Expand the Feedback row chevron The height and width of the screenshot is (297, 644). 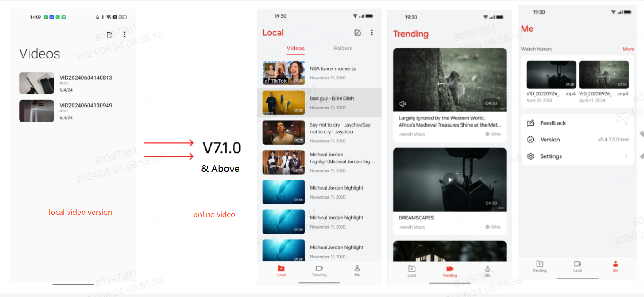click(x=626, y=123)
